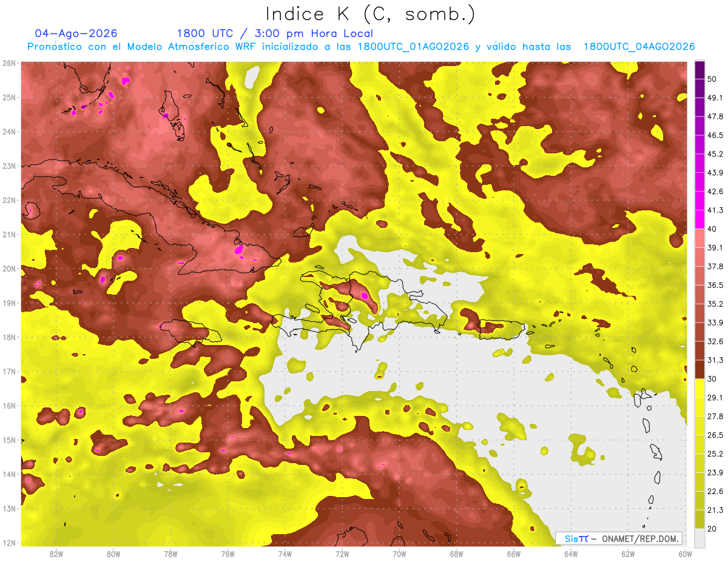
Task: Click the '33.9' color scale value
Action: click(x=715, y=323)
